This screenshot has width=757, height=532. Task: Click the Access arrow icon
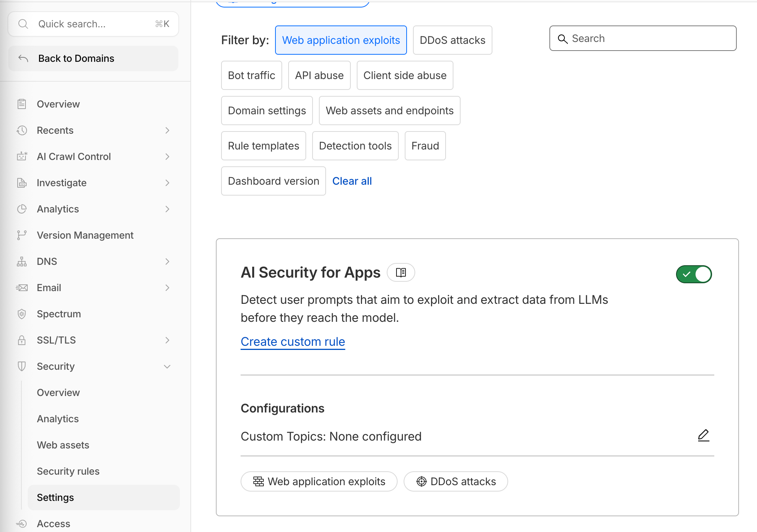point(22,524)
